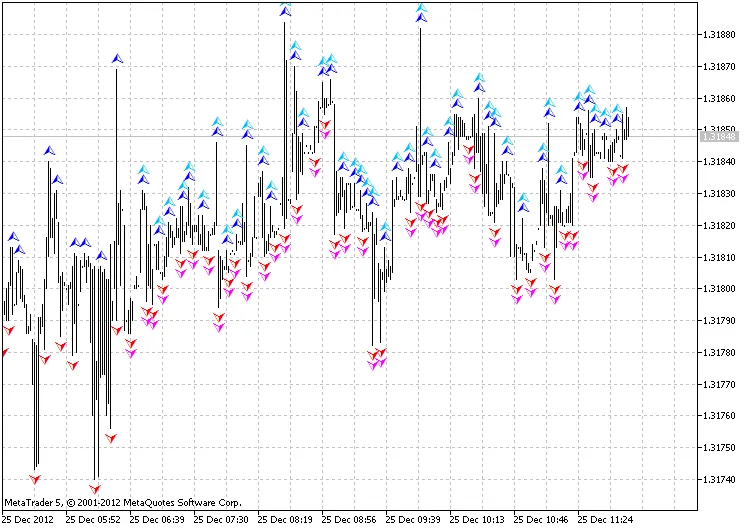Click the 1.31770 price scale label

point(720,384)
